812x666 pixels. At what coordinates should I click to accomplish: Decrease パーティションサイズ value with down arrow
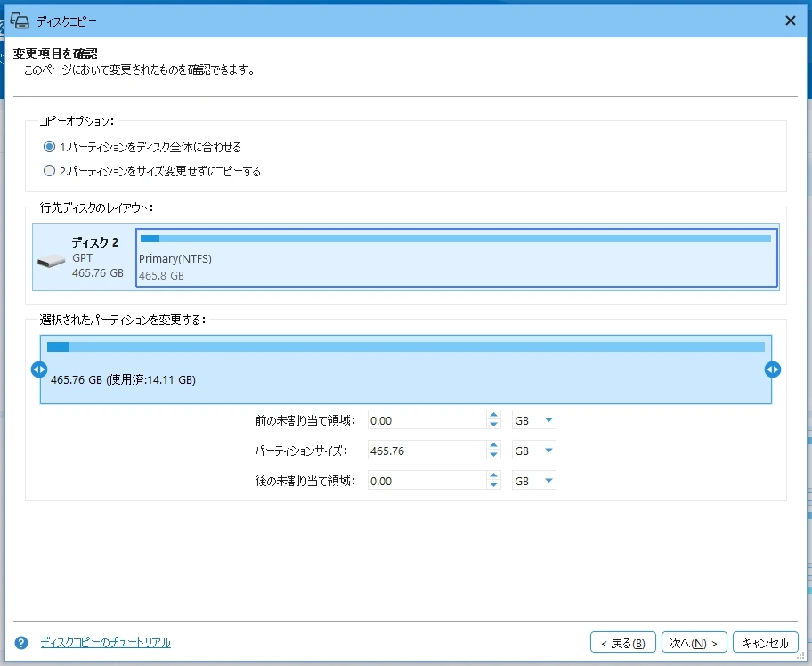(x=493, y=455)
